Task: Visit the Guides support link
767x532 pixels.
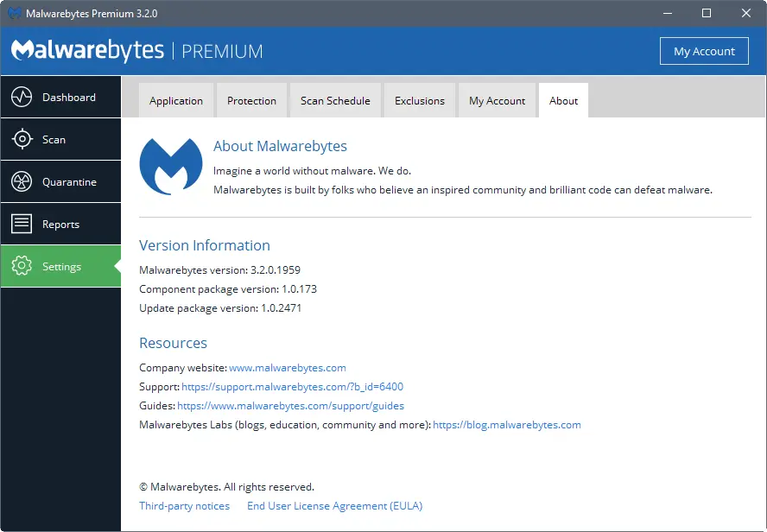Action: coord(291,406)
